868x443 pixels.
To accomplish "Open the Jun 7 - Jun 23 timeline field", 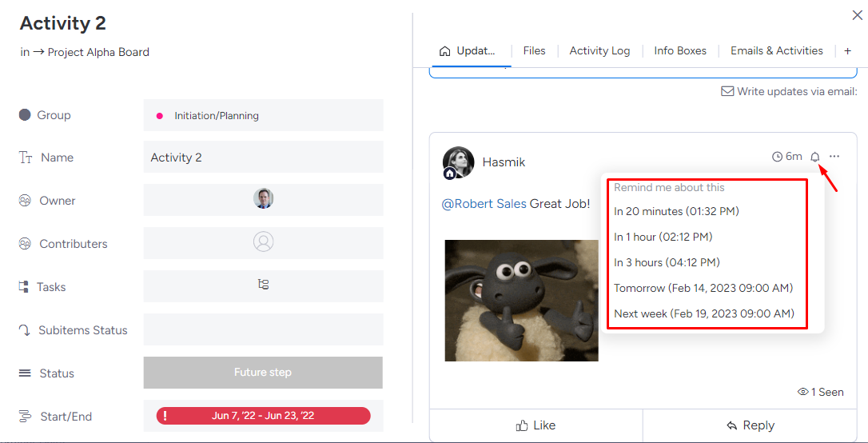I will coord(264,416).
